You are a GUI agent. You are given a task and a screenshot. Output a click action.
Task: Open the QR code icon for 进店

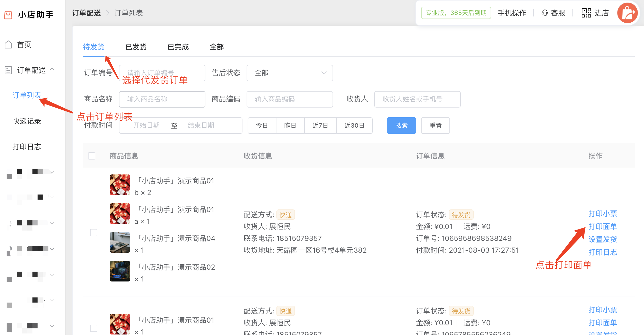[x=586, y=13]
